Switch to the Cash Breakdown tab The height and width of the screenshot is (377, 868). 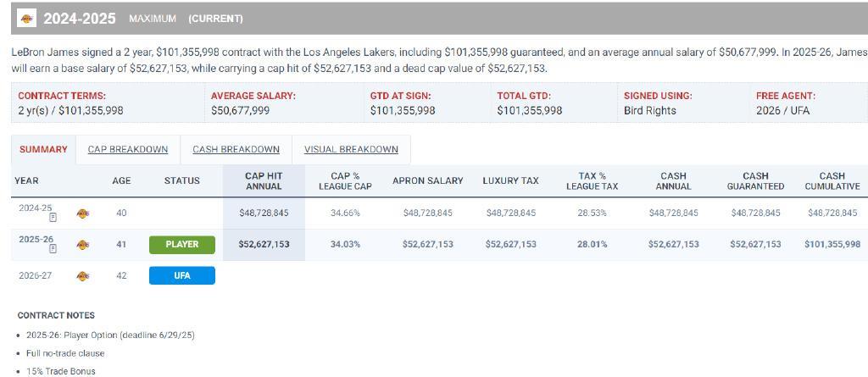pos(236,149)
